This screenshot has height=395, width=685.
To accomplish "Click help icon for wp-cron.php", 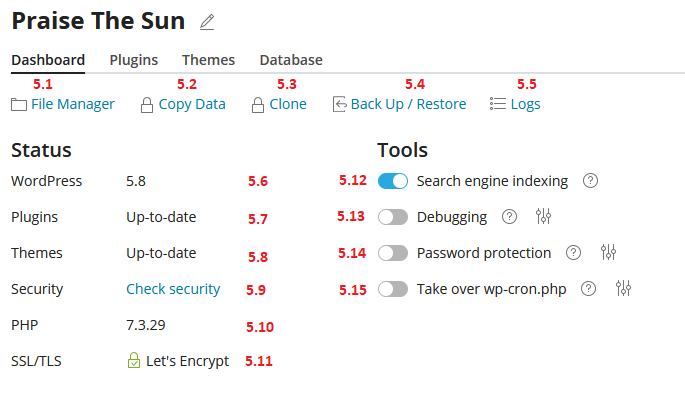I will (x=588, y=288).
